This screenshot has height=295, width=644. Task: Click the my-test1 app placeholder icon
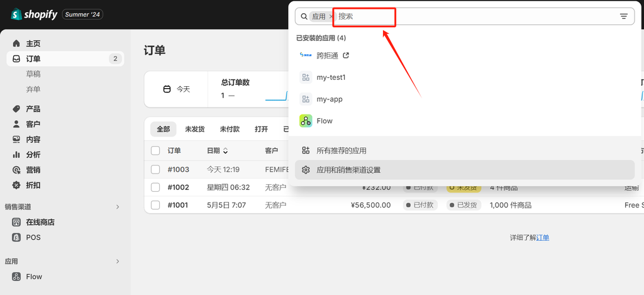306,77
